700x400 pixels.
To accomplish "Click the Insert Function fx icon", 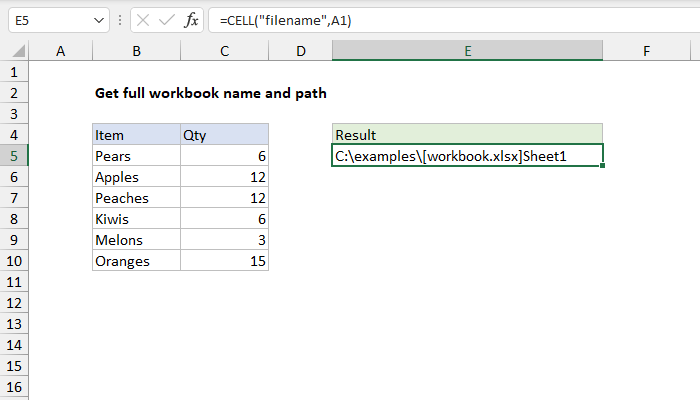I will (x=191, y=20).
